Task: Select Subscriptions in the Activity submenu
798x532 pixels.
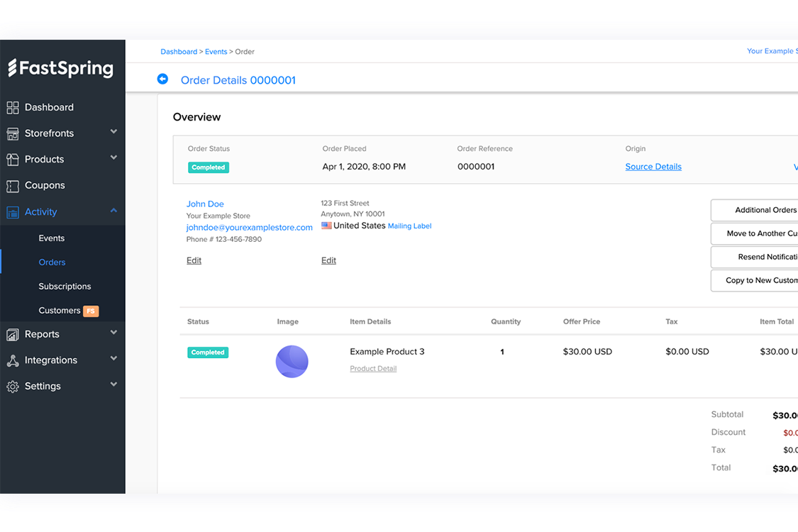Action: [x=65, y=287]
